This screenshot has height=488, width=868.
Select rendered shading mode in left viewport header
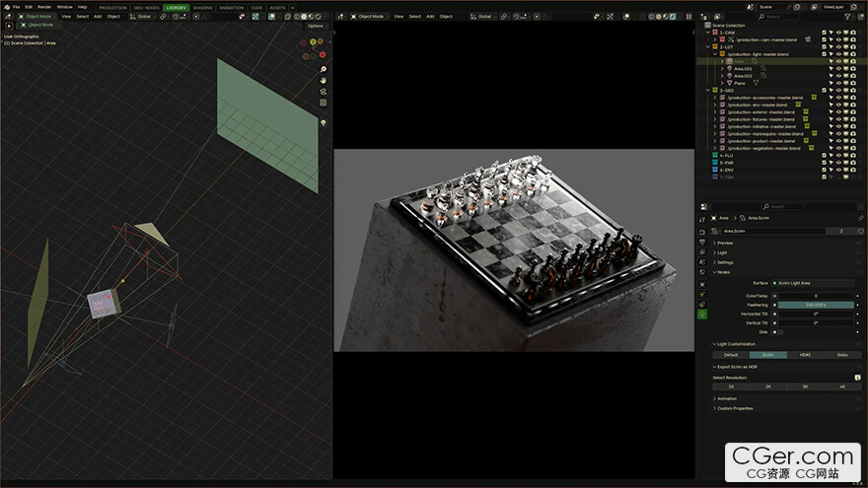click(x=319, y=17)
